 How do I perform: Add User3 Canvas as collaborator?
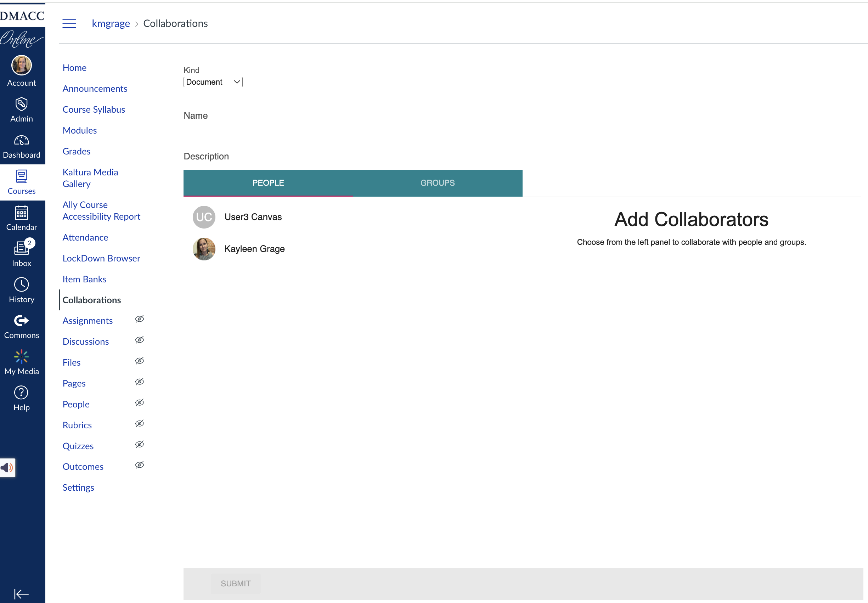pyautogui.click(x=253, y=217)
